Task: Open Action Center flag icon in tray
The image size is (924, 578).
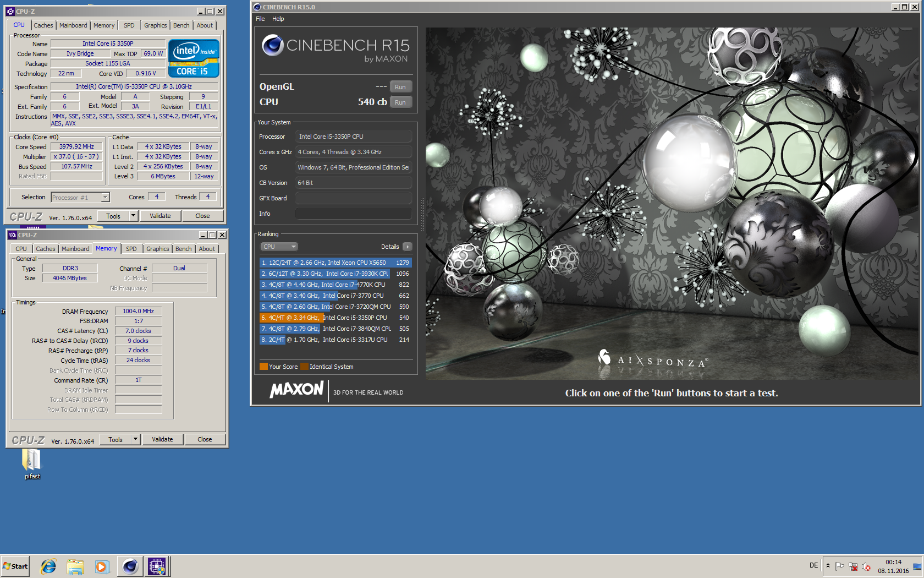Action: tap(839, 566)
